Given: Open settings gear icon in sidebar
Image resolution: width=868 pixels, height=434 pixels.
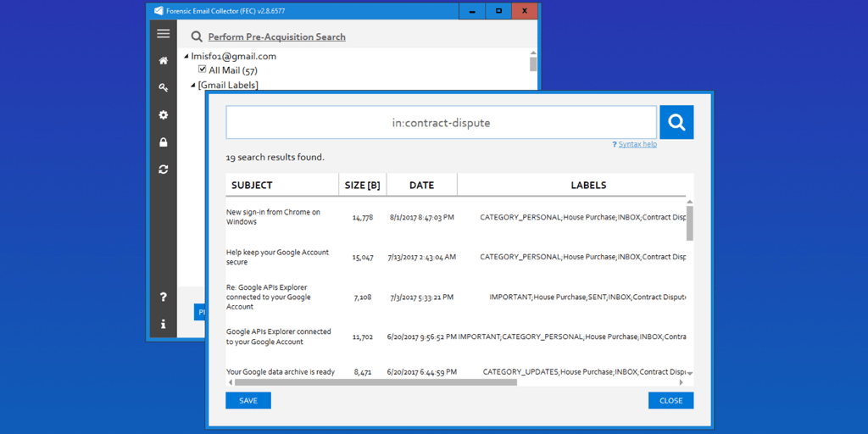Looking at the screenshot, I should click(164, 115).
